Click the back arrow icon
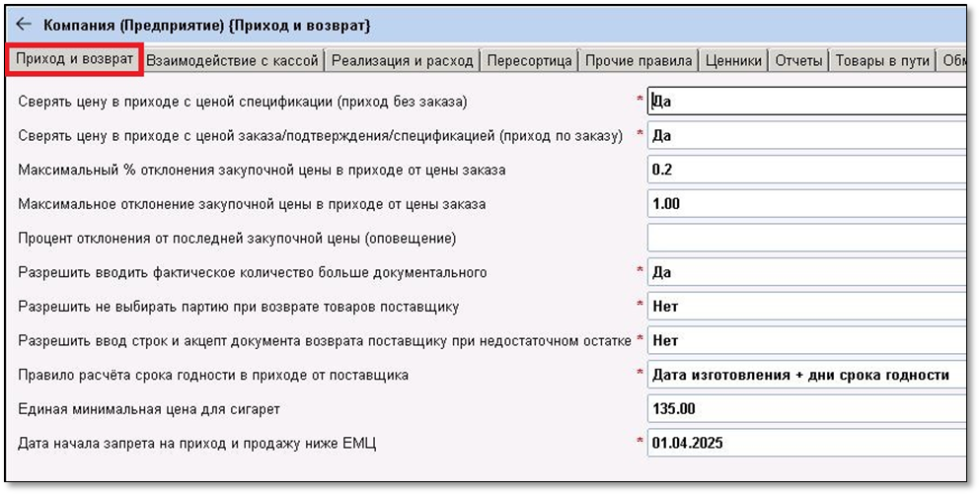Screen dimensions: 980x495 [24, 24]
